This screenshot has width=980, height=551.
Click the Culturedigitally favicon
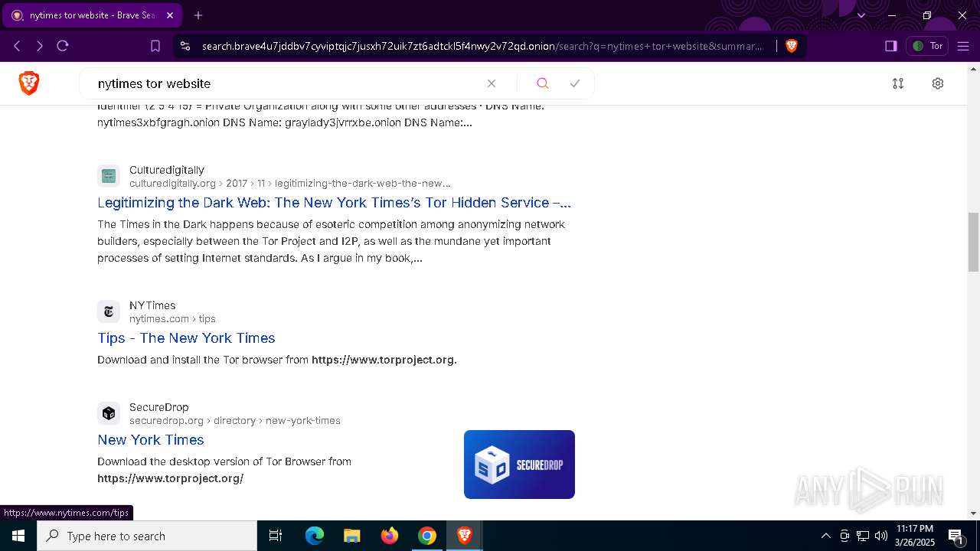[109, 176]
